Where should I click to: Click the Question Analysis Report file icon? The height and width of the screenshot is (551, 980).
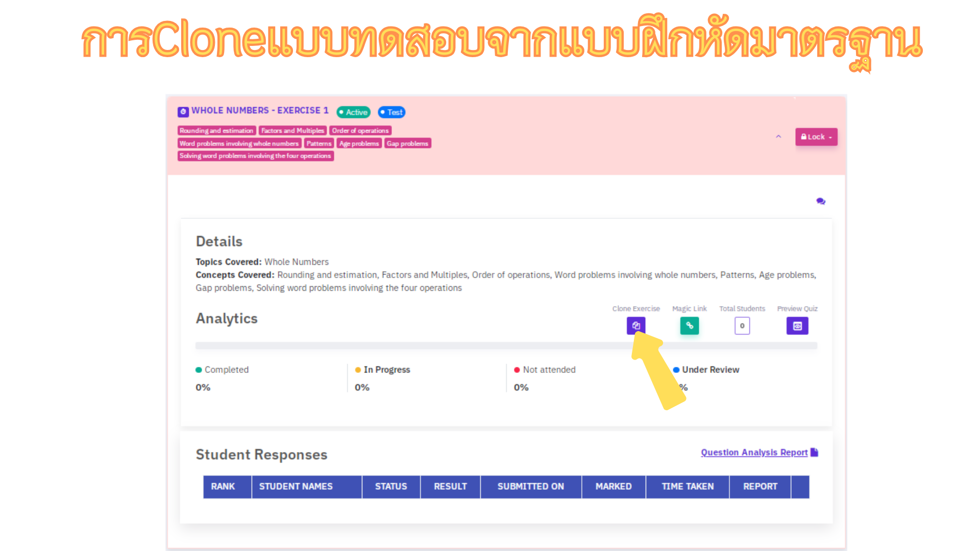[814, 452]
